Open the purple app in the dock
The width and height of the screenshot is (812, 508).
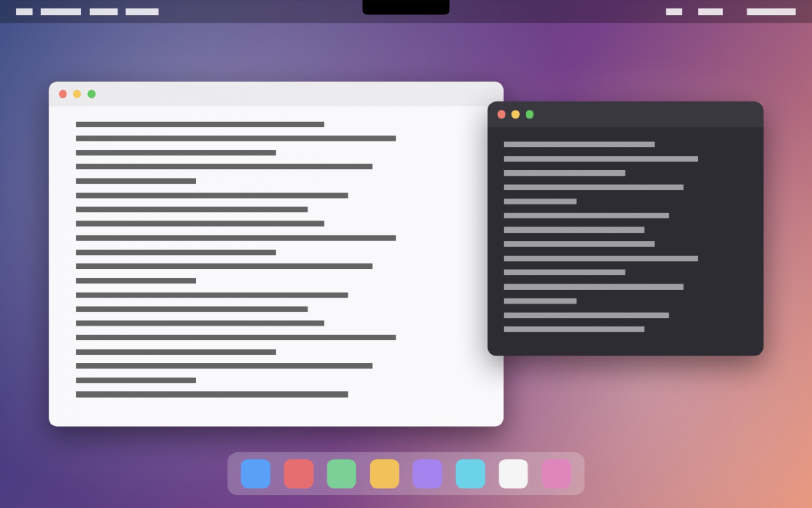[427, 473]
